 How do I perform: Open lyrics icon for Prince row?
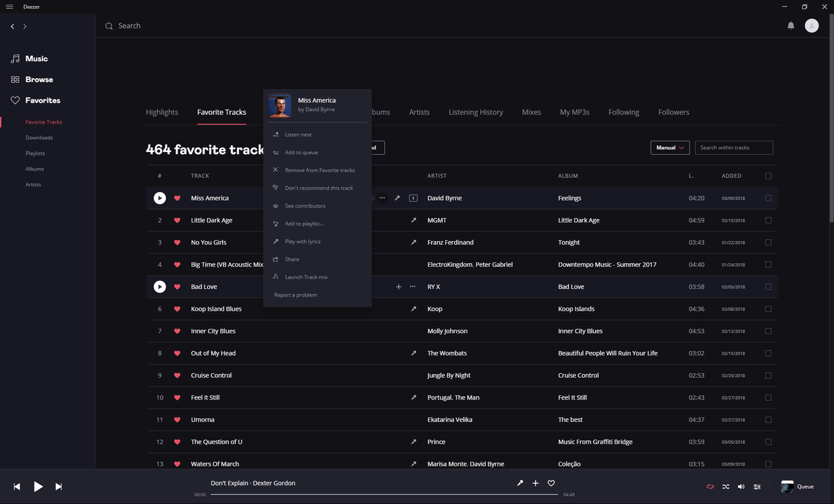click(413, 442)
